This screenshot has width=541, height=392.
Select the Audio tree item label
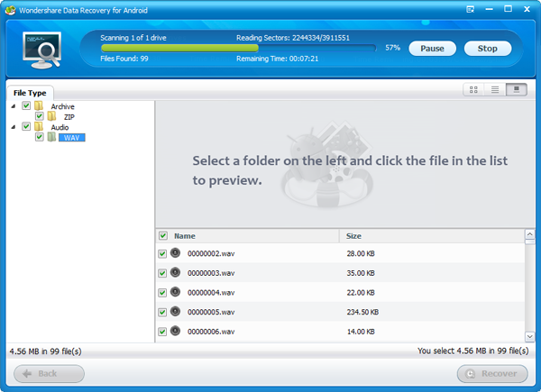[x=60, y=127]
